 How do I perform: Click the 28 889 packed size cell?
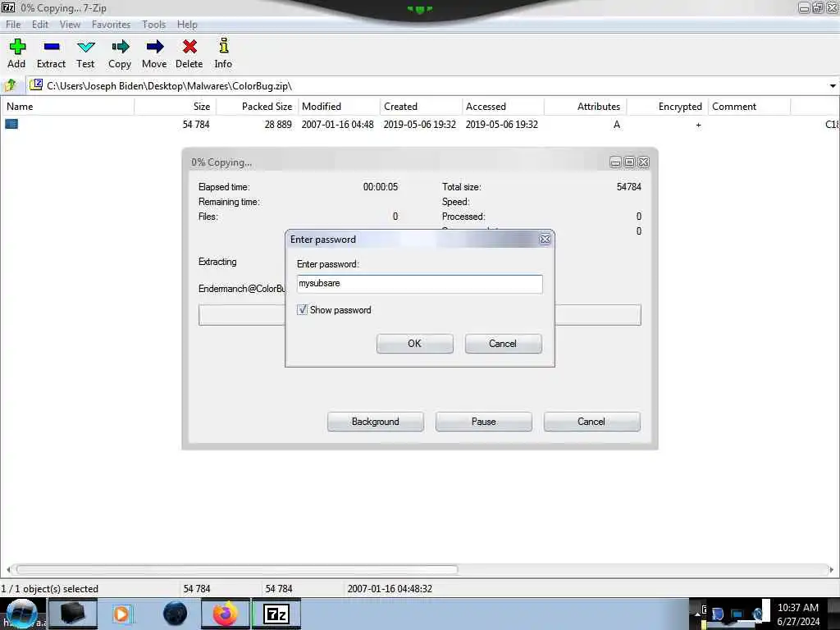pyautogui.click(x=278, y=125)
